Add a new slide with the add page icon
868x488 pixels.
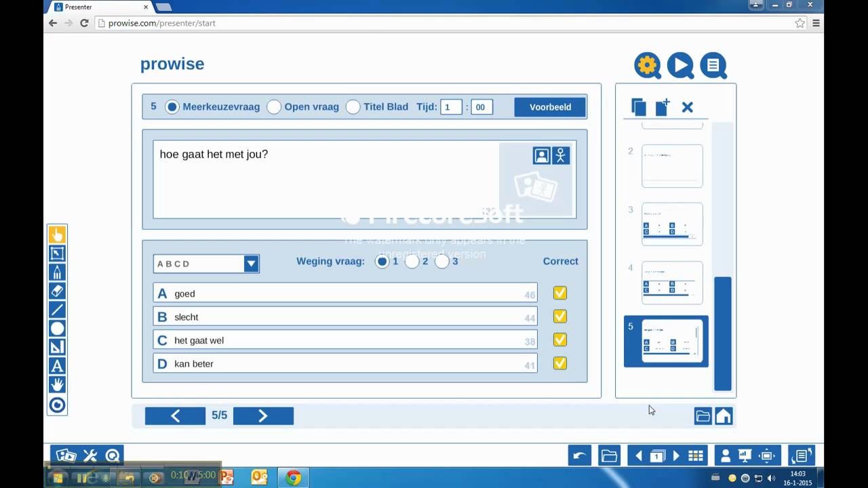pos(661,106)
